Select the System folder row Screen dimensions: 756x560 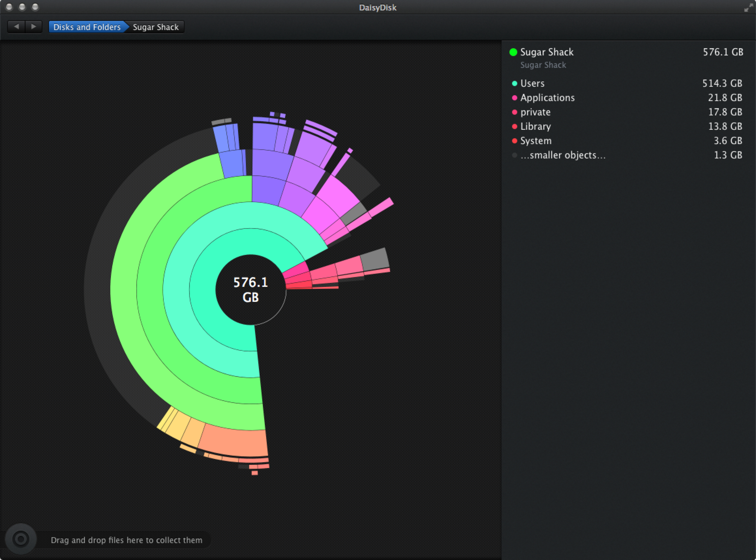[627, 141]
